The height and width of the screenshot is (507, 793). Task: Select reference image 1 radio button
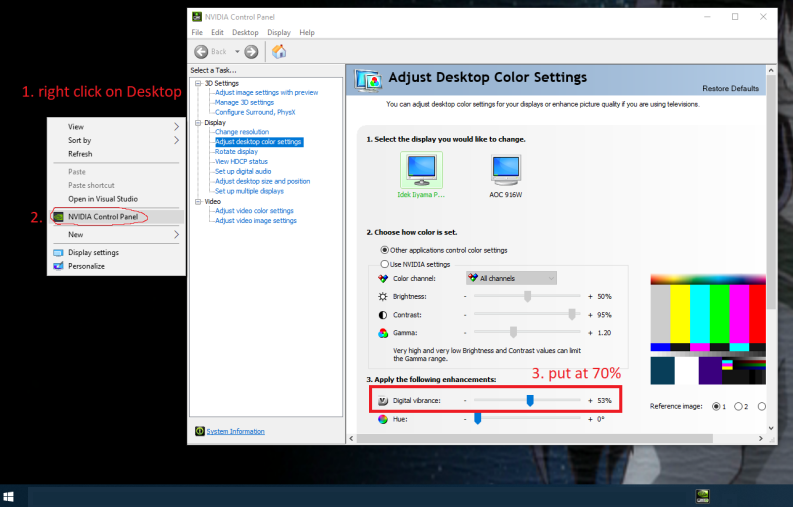coord(716,406)
